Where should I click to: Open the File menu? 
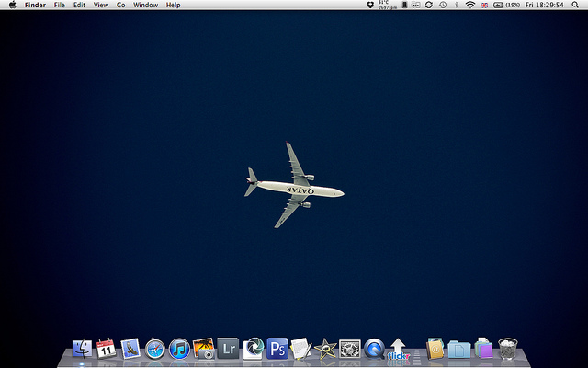click(59, 5)
